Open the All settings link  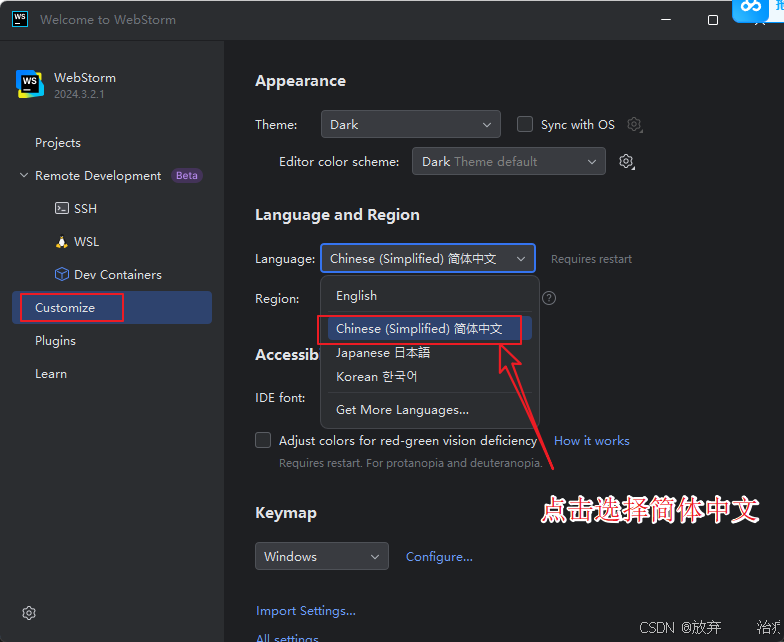point(287,638)
